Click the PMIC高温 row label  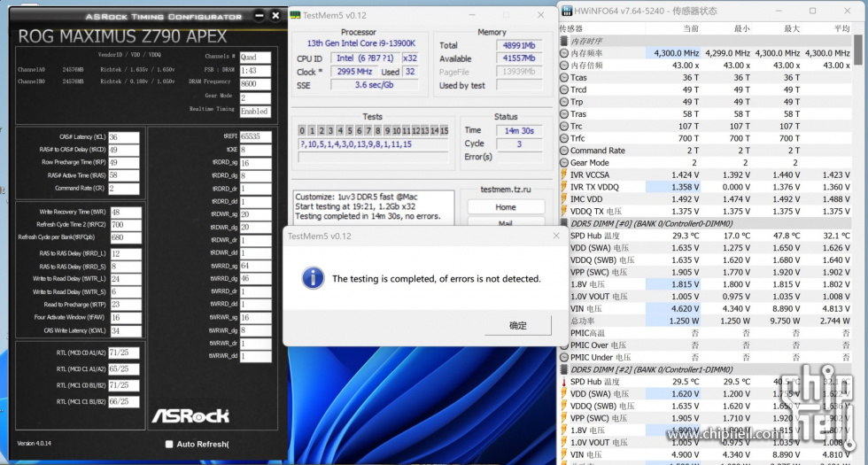pos(588,333)
